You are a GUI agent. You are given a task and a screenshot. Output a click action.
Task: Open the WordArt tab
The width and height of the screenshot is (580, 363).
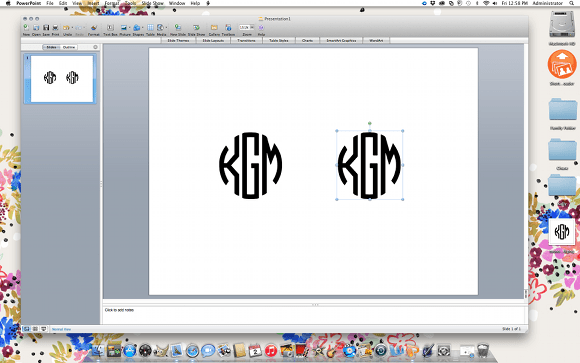376,40
